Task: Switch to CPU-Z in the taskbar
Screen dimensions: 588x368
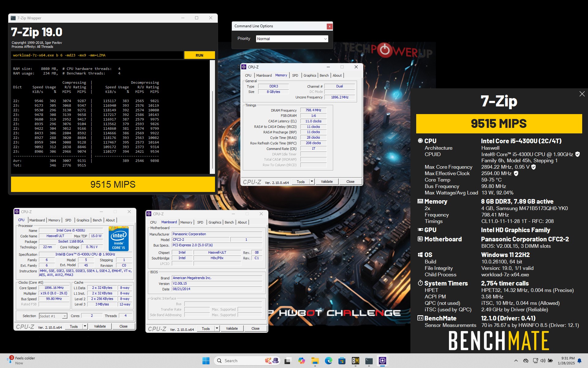Action: tap(382, 361)
